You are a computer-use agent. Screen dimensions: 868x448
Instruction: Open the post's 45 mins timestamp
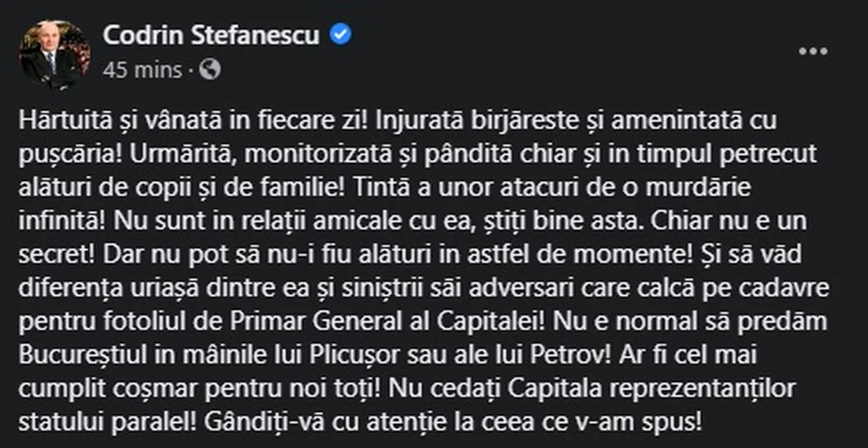[x=142, y=70]
